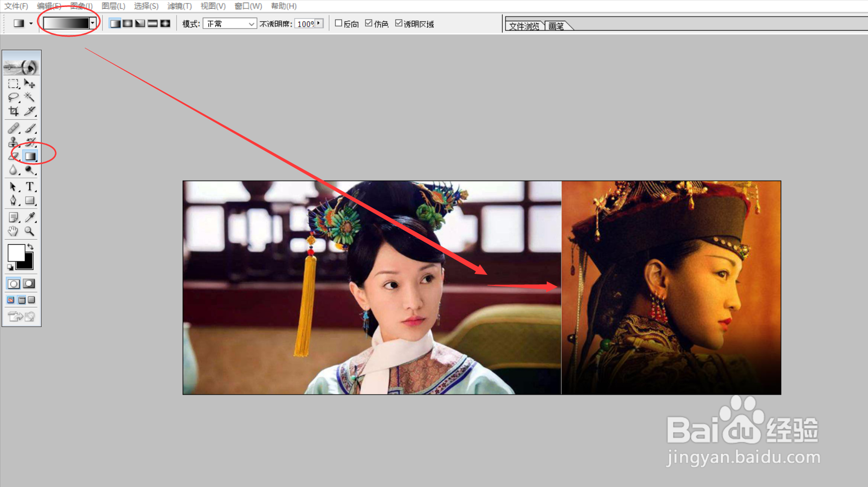Select the Pen tool

click(14, 201)
